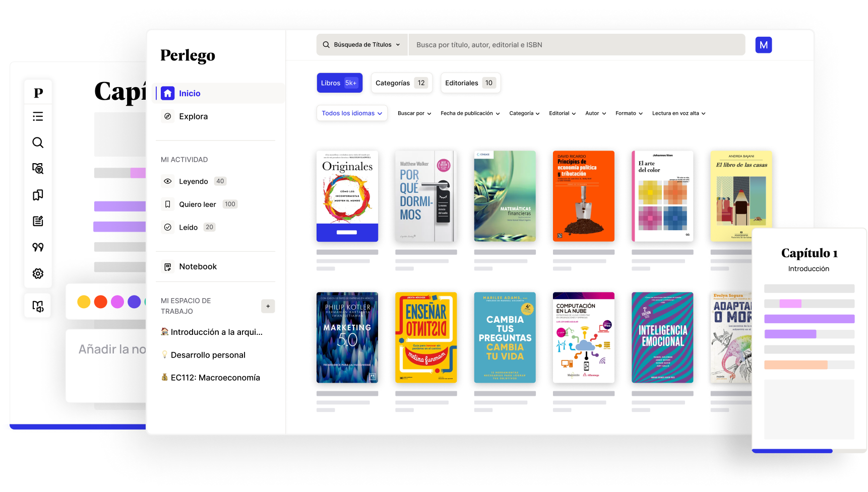Open the Leyendo reading list
868x492 pixels.
point(193,181)
